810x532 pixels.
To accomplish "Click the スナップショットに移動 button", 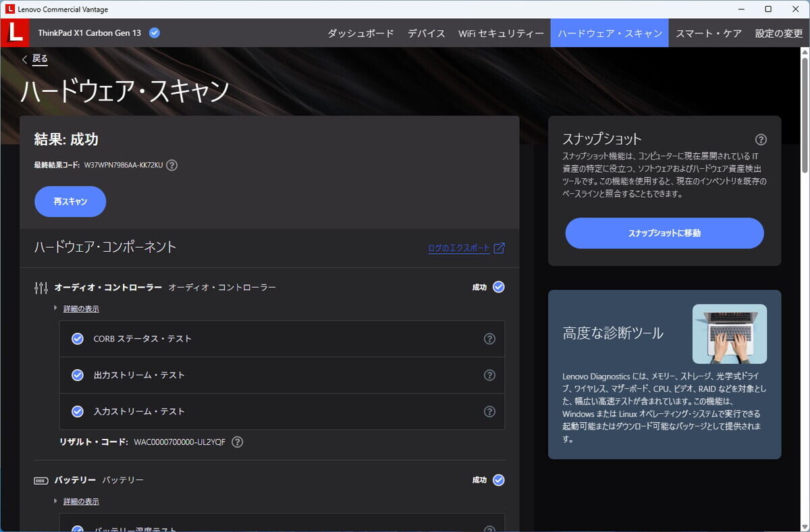I will coord(664,233).
